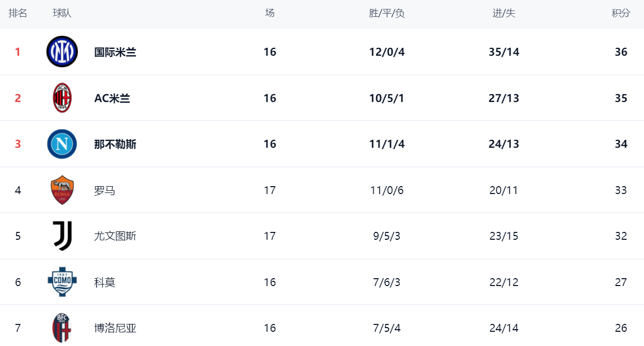Image resolution: width=644 pixels, height=346 pixels.
Task: Click the AC Milan club crest
Action: [x=62, y=98]
